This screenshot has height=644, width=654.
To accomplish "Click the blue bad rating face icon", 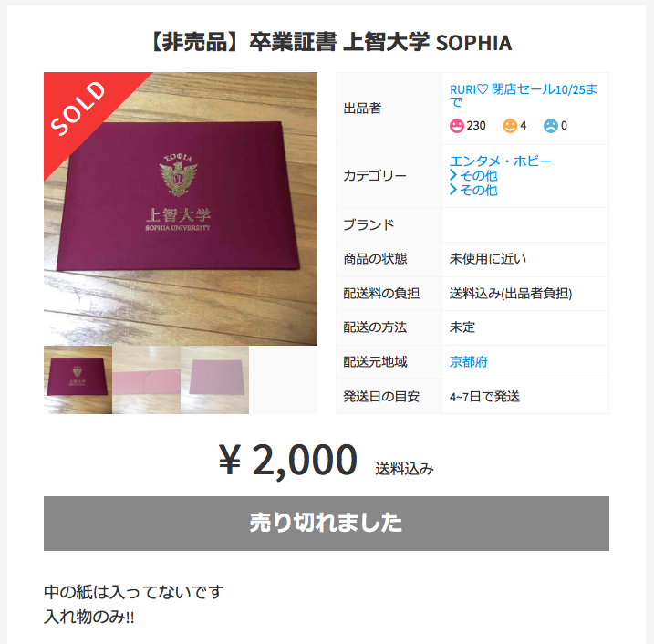I will [551, 126].
